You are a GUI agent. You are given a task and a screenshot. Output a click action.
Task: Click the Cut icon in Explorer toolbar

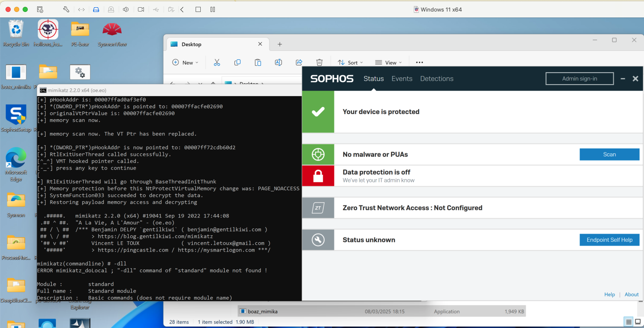217,62
